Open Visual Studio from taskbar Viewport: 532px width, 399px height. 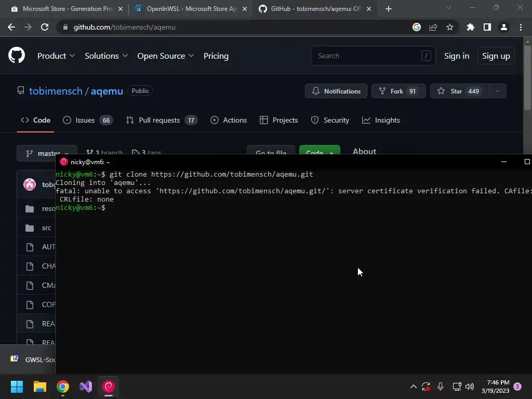pyautogui.click(x=86, y=387)
